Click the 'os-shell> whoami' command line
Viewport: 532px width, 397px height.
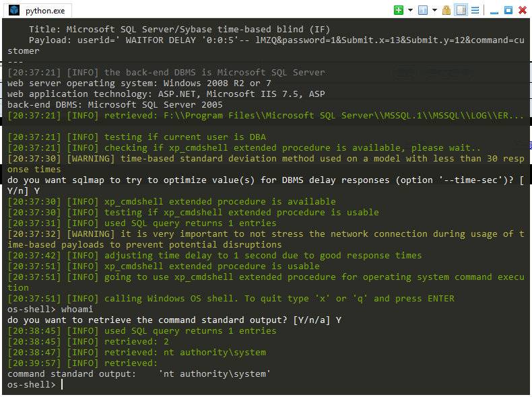pos(51,310)
